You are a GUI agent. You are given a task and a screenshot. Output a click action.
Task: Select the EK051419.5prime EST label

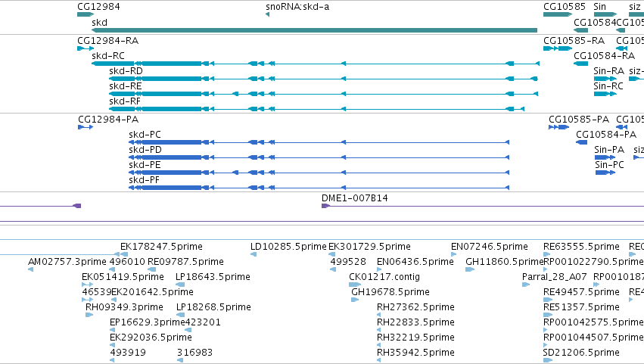(x=123, y=277)
